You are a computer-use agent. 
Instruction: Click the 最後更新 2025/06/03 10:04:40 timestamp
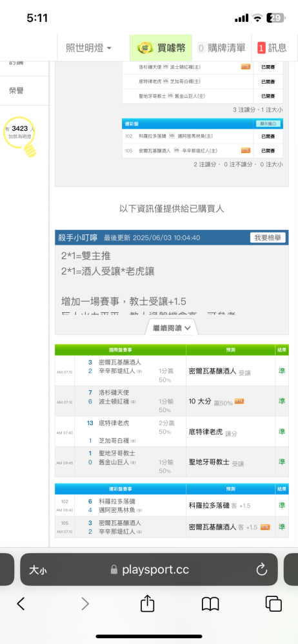[x=152, y=238]
